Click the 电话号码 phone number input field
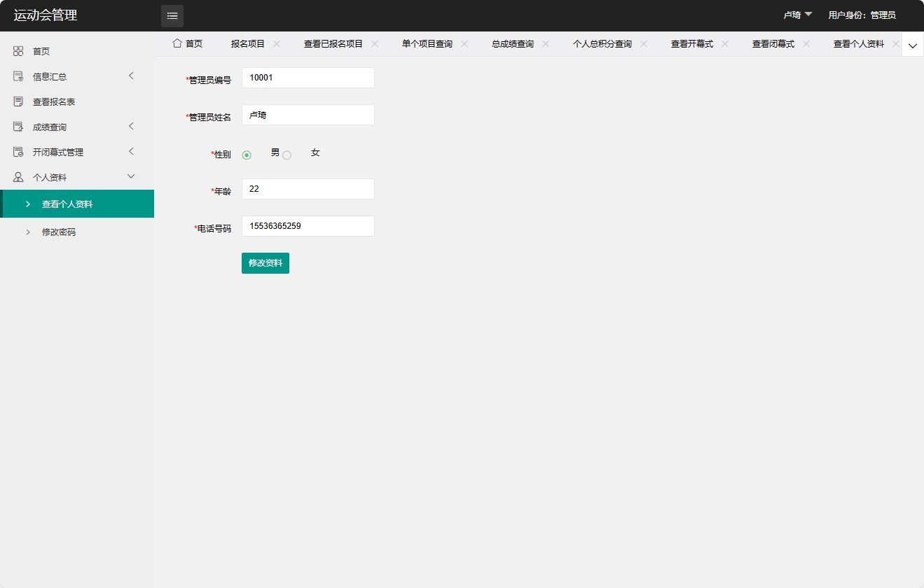 click(x=308, y=225)
